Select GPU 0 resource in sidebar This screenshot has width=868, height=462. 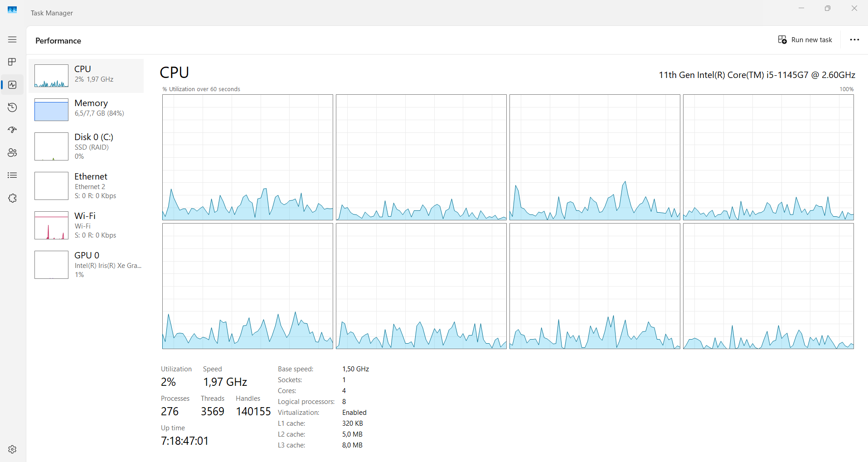coord(86,265)
